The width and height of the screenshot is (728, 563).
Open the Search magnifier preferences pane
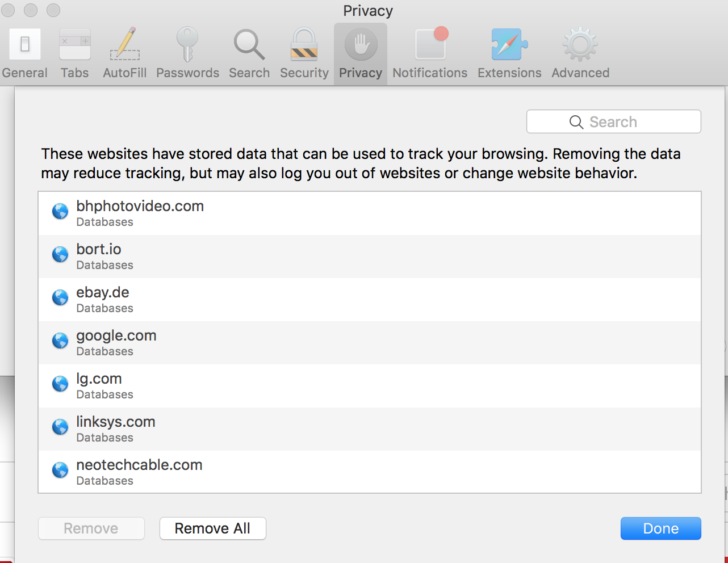click(x=249, y=54)
